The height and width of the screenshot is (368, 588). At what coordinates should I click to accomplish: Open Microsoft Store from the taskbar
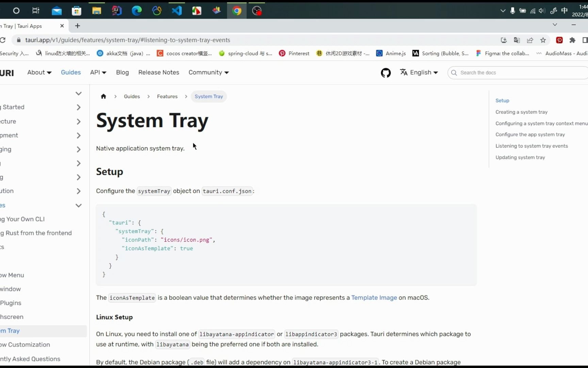tap(77, 11)
